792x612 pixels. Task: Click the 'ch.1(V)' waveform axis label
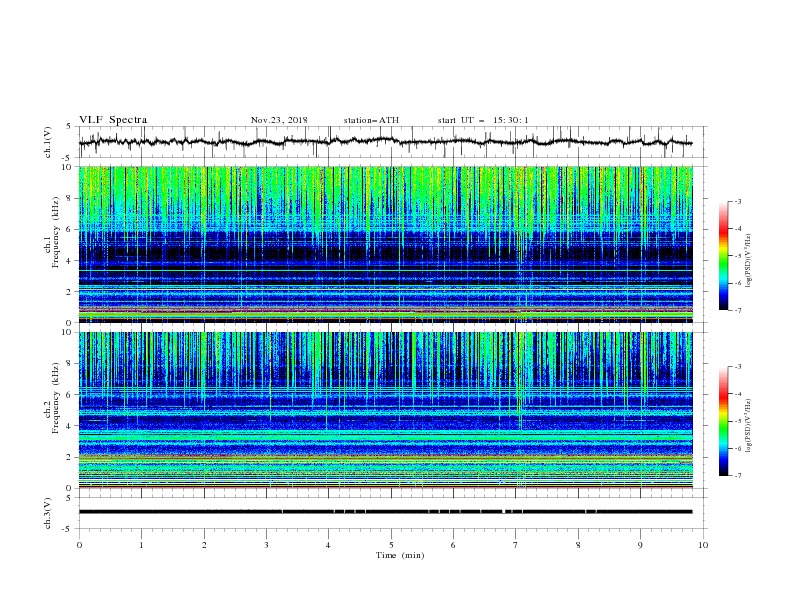(x=48, y=142)
